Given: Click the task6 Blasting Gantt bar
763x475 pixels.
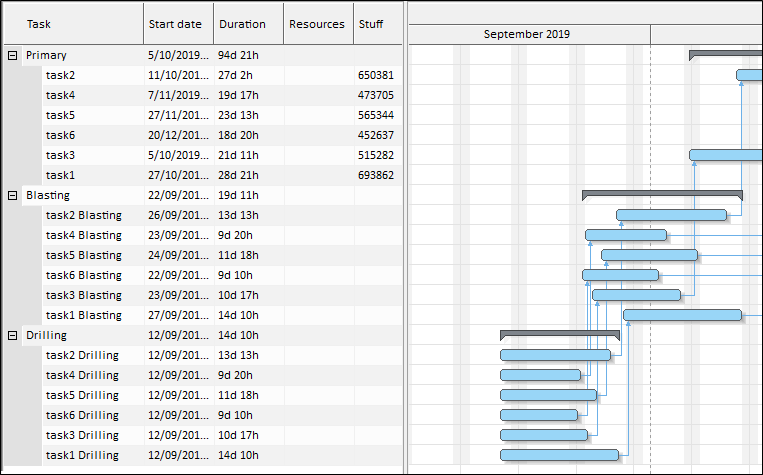Looking at the screenshot, I should [620, 275].
